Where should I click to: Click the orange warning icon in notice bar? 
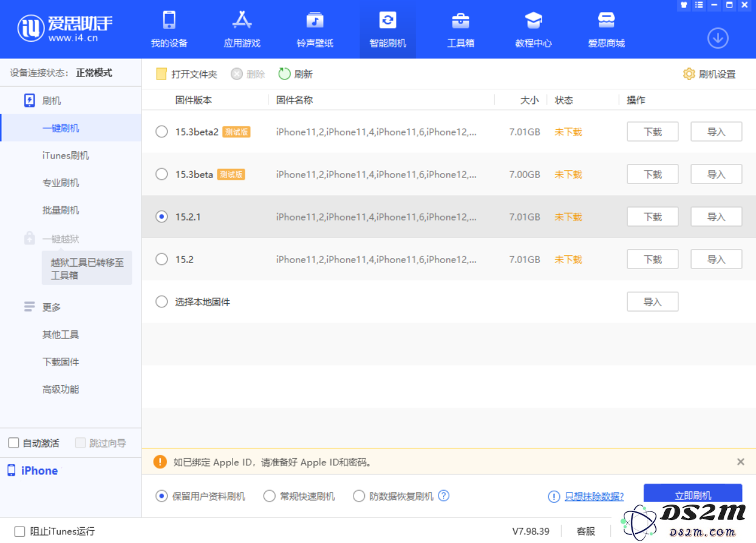160,462
